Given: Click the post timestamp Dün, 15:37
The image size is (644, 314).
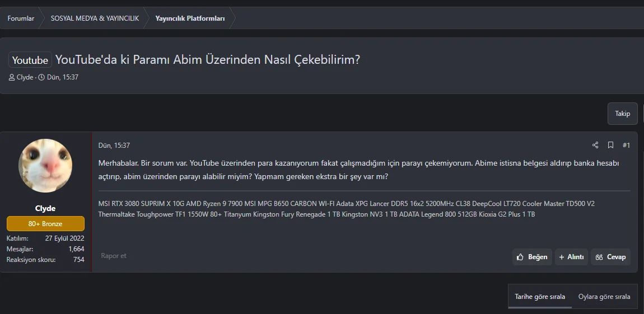Looking at the screenshot, I should point(114,146).
